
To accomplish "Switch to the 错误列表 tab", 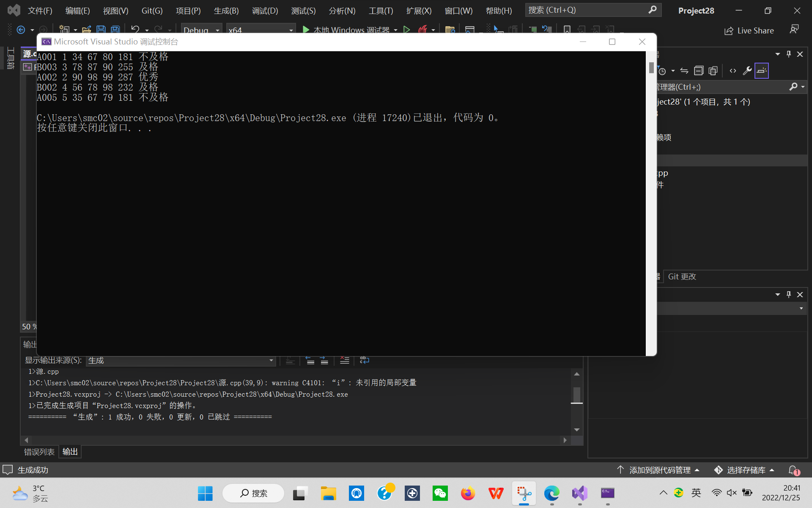I will 39,452.
